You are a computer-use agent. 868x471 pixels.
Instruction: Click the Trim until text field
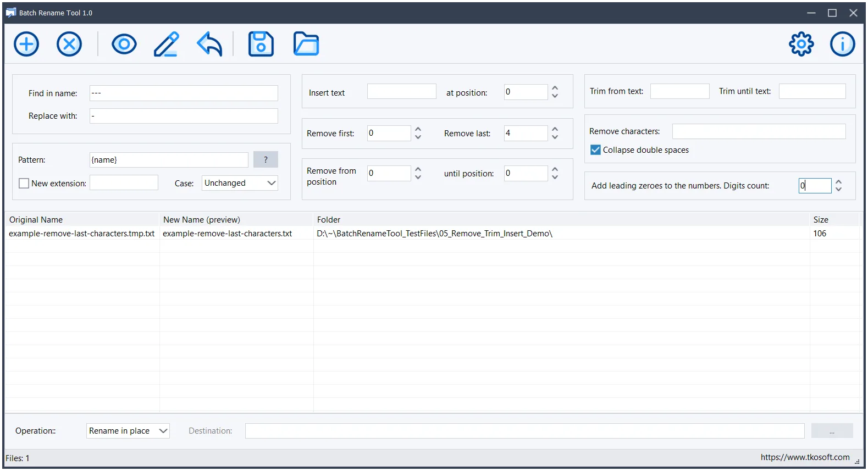tap(812, 91)
